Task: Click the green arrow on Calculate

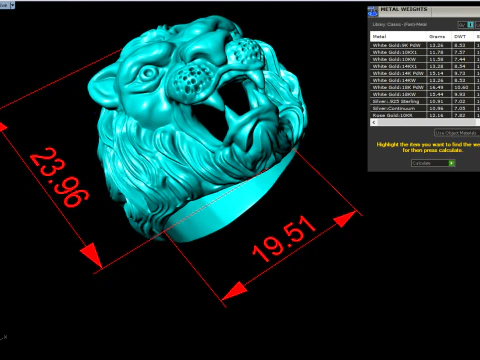Action: click(451, 163)
